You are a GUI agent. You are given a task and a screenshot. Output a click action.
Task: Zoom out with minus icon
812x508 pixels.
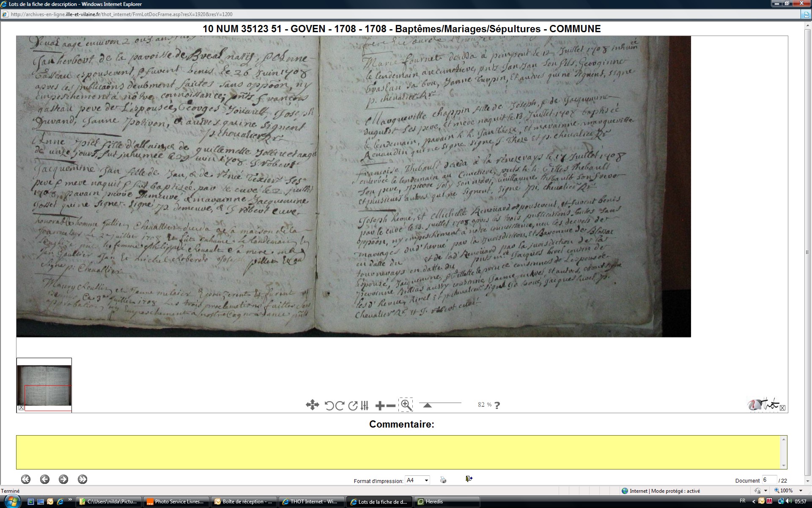point(391,406)
